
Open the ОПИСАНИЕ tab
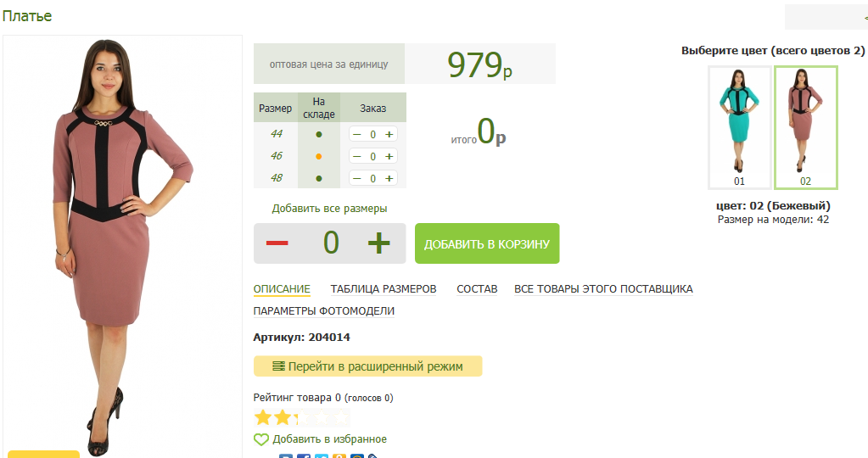[x=282, y=289]
